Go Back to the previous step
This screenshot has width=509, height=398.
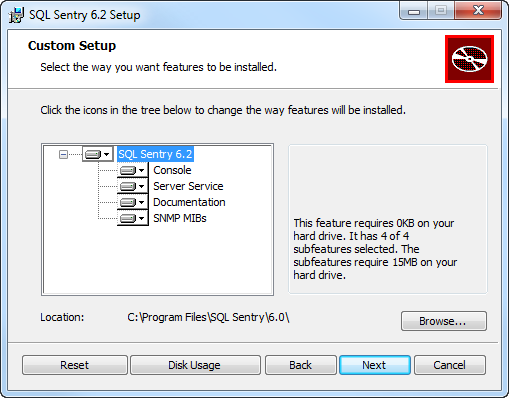pyautogui.click(x=300, y=365)
